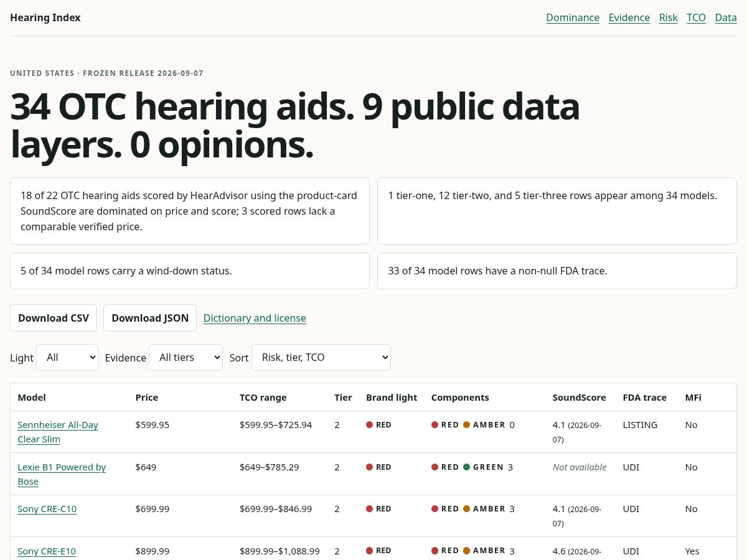Click the Yes MFi cell for Sony CRE-E10
Screen dimensions: 747x560
click(x=692, y=551)
